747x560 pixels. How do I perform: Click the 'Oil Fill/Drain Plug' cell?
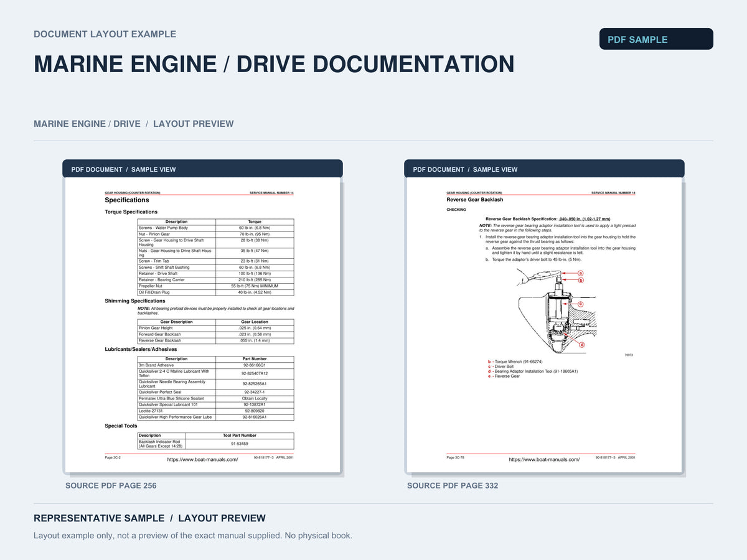point(176,292)
